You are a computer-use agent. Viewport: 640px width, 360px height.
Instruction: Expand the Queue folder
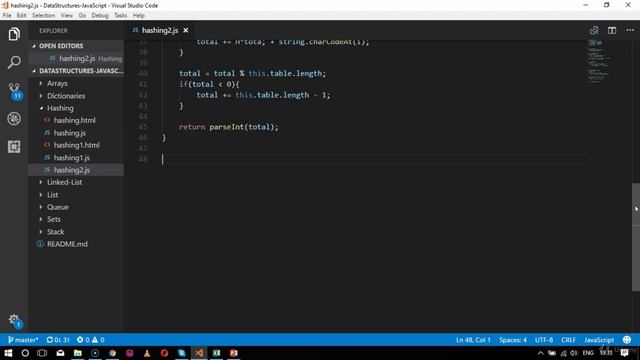pos(58,207)
